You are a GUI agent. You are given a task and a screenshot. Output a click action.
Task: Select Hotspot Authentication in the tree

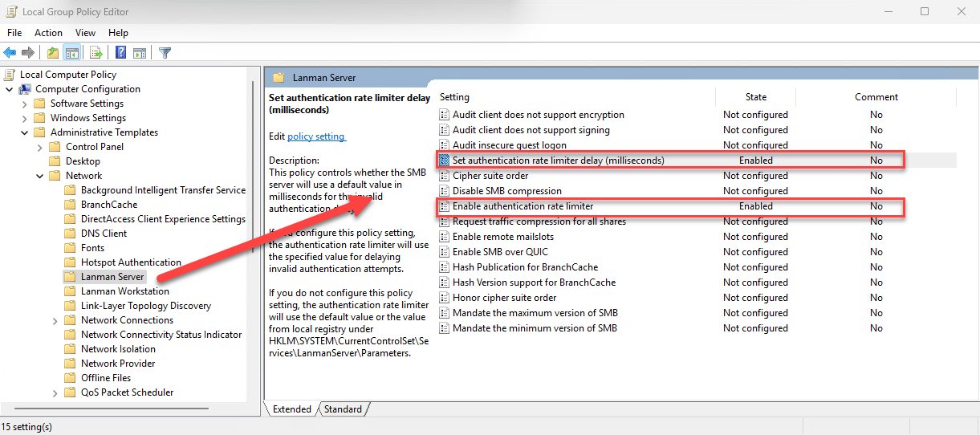pyautogui.click(x=131, y=262)
